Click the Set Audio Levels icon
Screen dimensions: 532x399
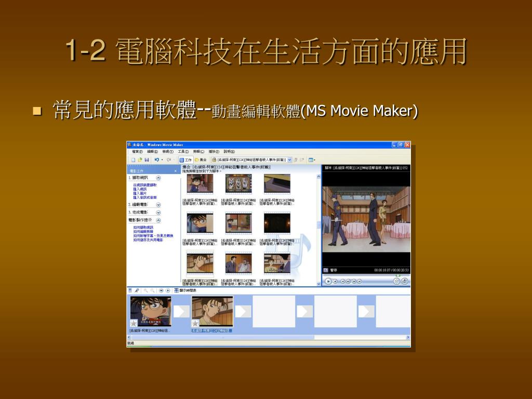coord(130,290)
